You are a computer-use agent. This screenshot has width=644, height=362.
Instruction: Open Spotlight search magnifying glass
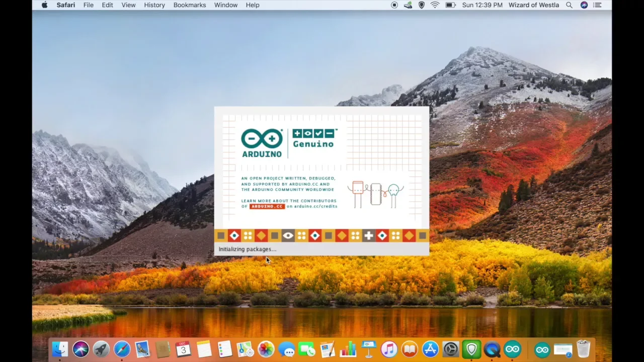[x=569, y=5]
